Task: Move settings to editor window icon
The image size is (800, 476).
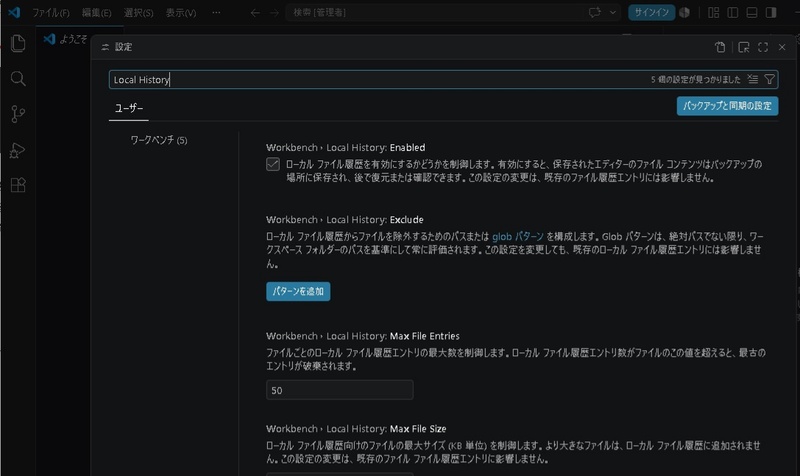Action: pyautogui.click(x=744, y=47)
